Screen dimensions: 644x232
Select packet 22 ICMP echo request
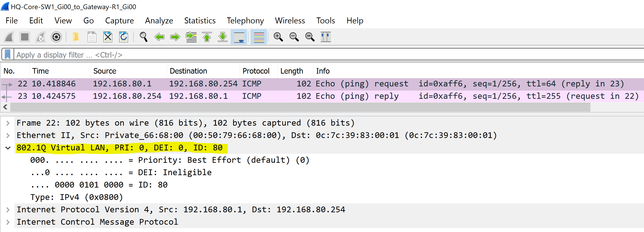click(322, 84)
